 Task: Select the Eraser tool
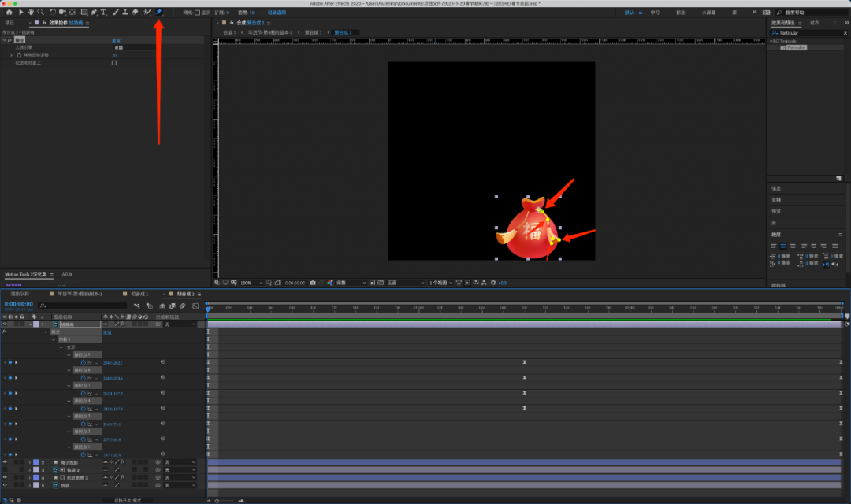point(135,12)
